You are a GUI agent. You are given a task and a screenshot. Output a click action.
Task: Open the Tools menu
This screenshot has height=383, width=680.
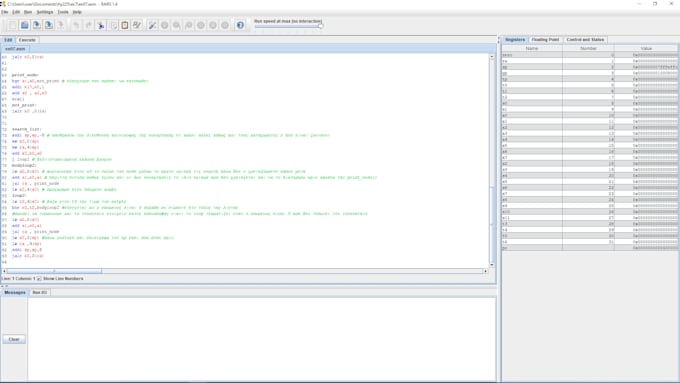click(63, 12)
